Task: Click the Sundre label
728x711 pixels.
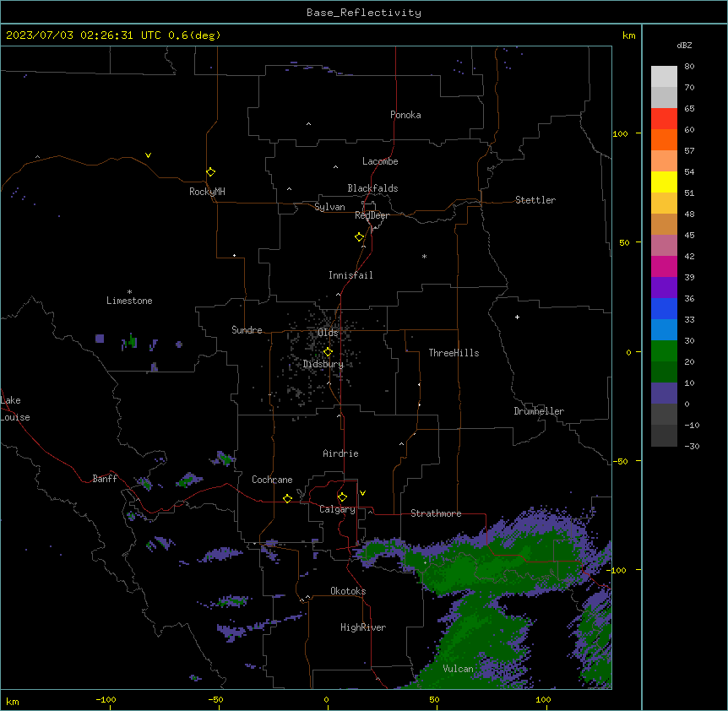Action: tap(247, 330)
